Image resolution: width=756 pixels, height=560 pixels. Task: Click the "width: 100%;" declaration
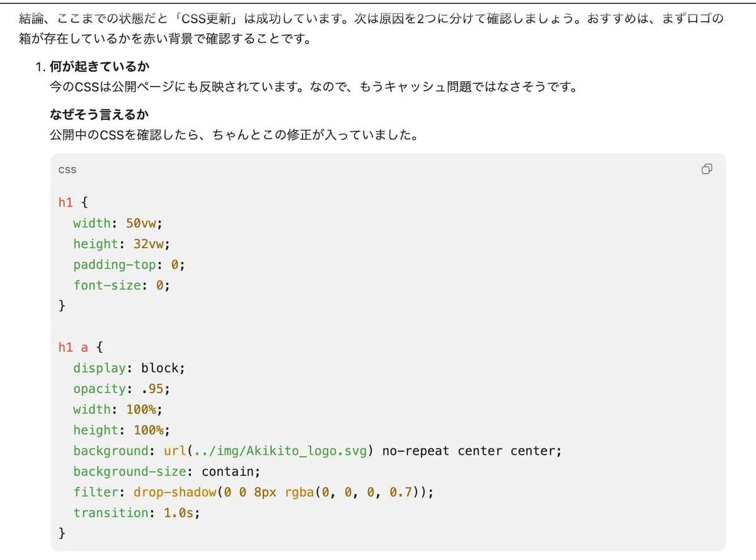point(118,409)
